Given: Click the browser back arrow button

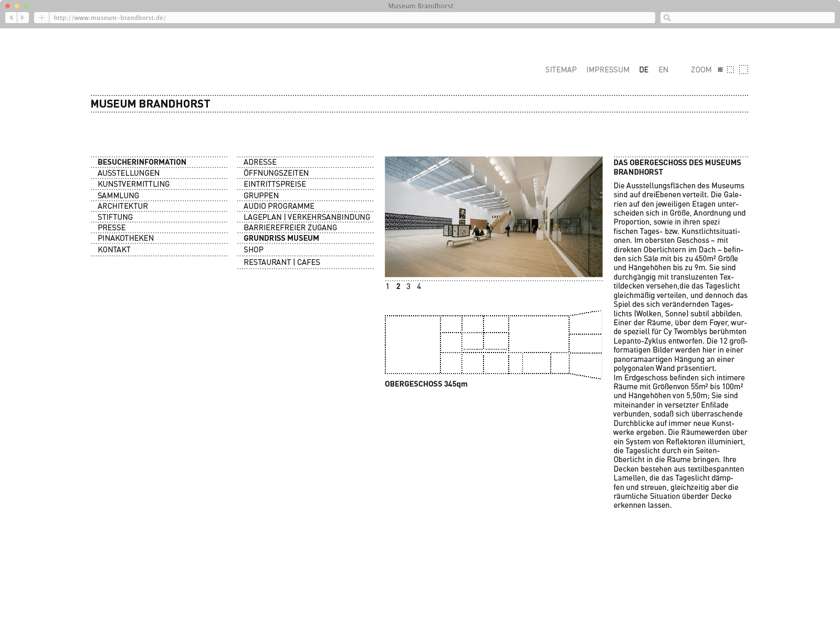Looking at the screenshot, I should pyautogui.click(x=11, y=18).
